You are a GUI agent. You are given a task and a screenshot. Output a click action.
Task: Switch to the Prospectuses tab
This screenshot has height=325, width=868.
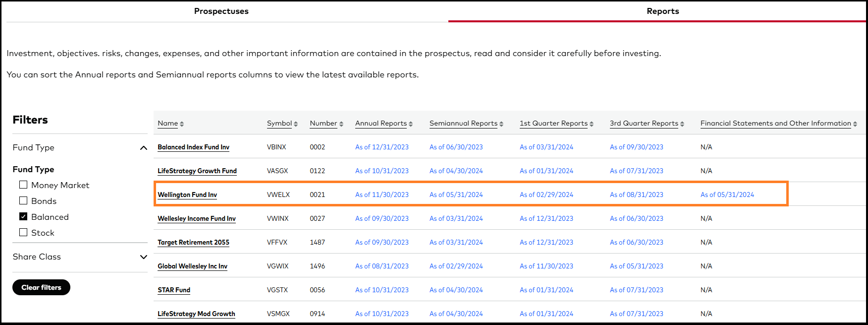pyautogui.click(x=221, y=11)
